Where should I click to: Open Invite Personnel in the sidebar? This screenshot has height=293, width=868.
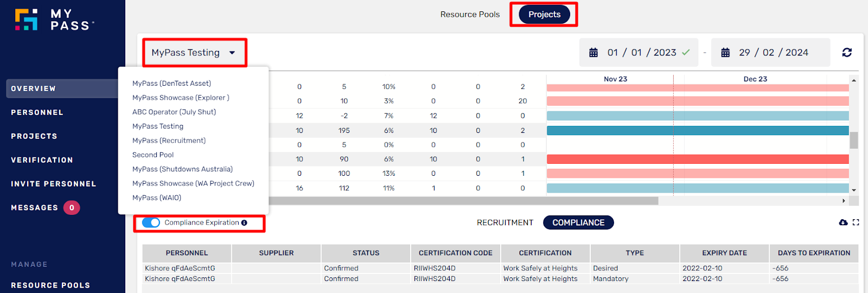(54, 184)
